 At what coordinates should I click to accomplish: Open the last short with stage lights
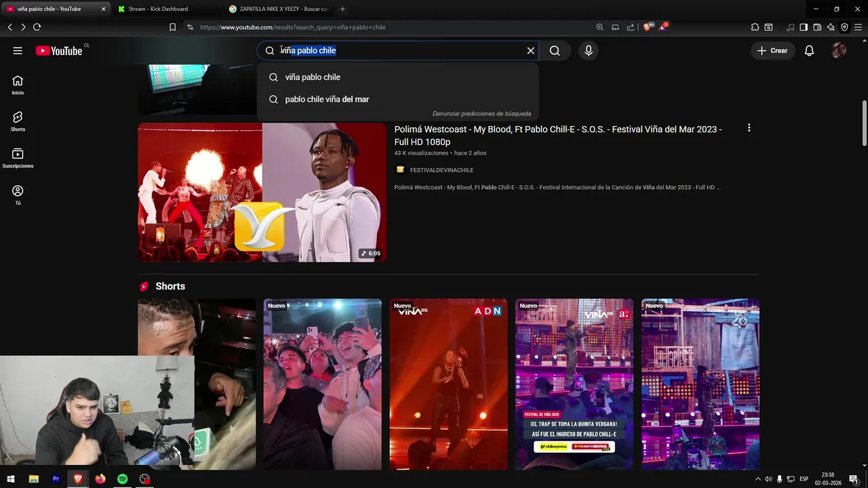point(701,384)
